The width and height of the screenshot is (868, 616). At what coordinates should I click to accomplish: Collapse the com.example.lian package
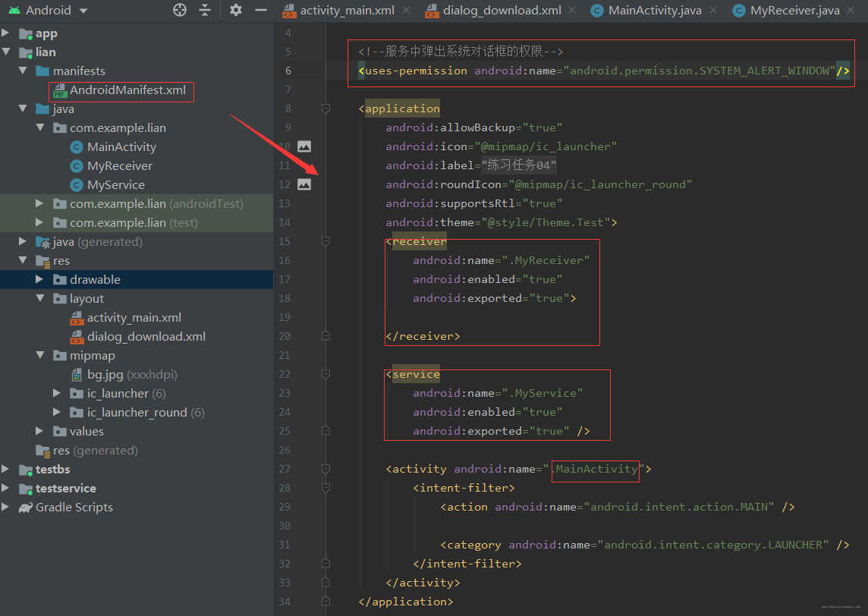click(x=40, y=127)
